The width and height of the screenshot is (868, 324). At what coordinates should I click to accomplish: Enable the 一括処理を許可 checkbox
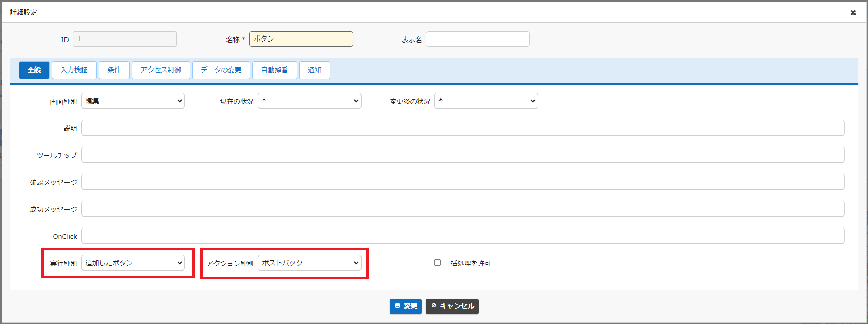(x=437, y=263)
